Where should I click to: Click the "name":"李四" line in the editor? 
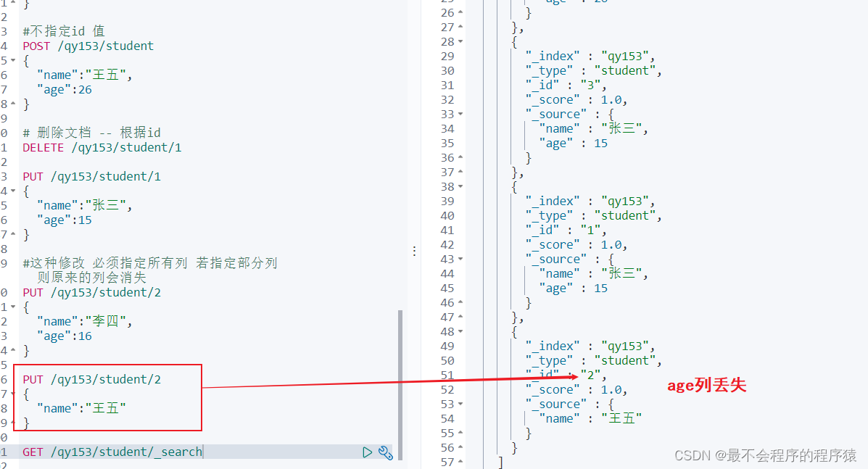tap(85, 321)
